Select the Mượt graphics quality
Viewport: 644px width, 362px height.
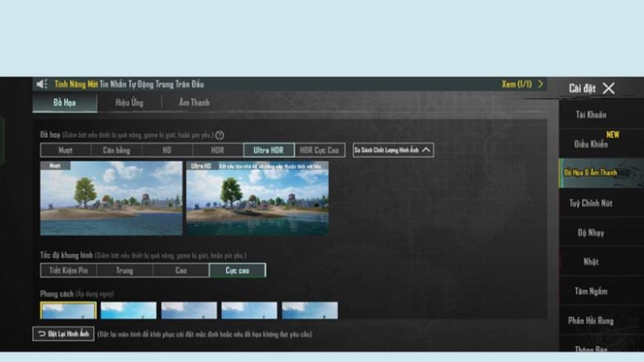[65, 150]
